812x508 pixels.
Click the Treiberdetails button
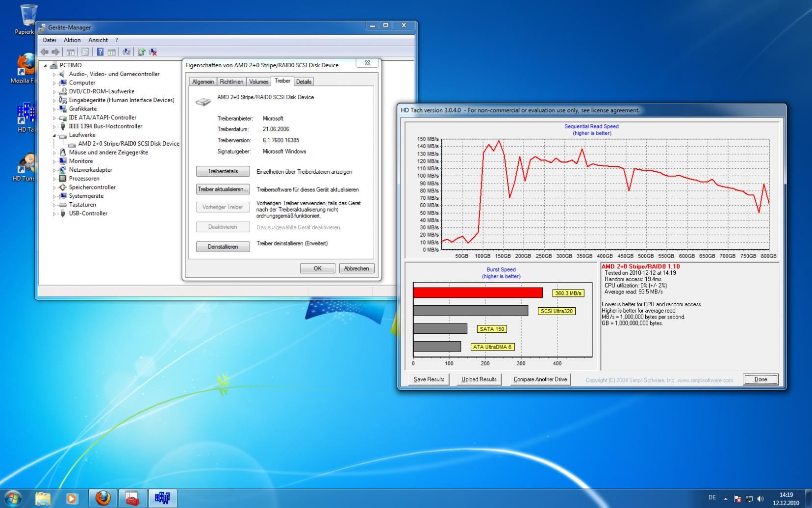click(x=223, y=172)
